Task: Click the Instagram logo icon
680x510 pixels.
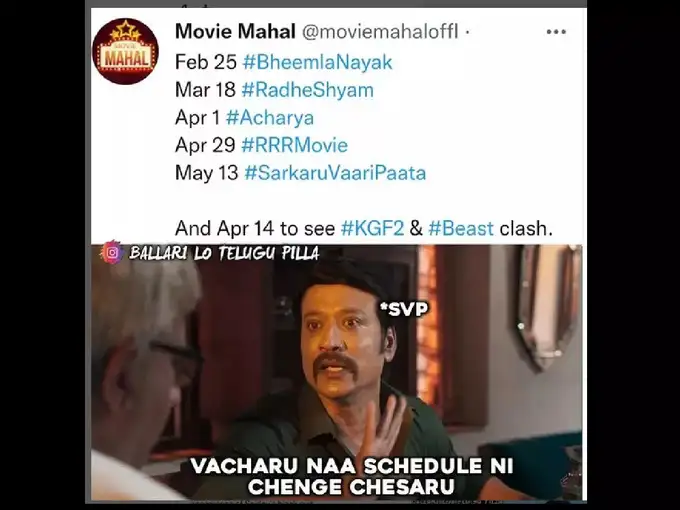Action: (112, 252)
